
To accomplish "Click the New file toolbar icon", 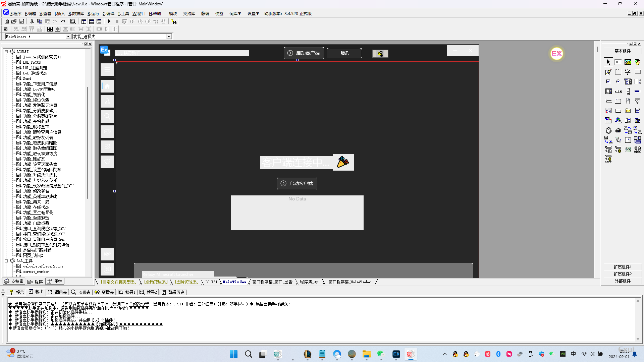I will click(6, 21).
